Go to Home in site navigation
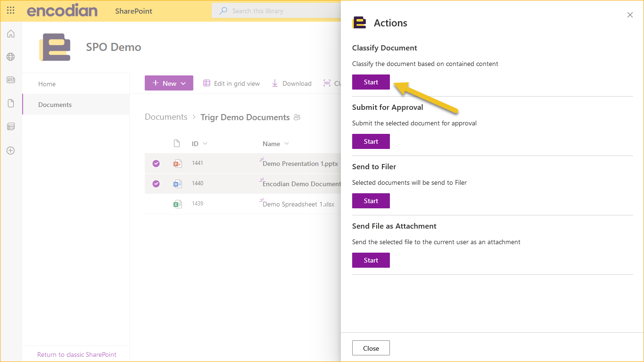644x362 pixels. [x=47, y=84]
